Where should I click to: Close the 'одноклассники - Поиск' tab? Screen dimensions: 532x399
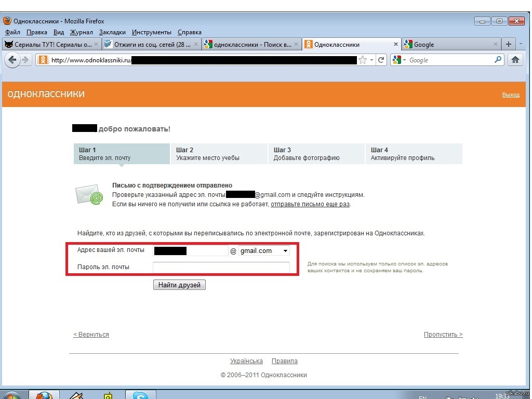pos(296,44)
